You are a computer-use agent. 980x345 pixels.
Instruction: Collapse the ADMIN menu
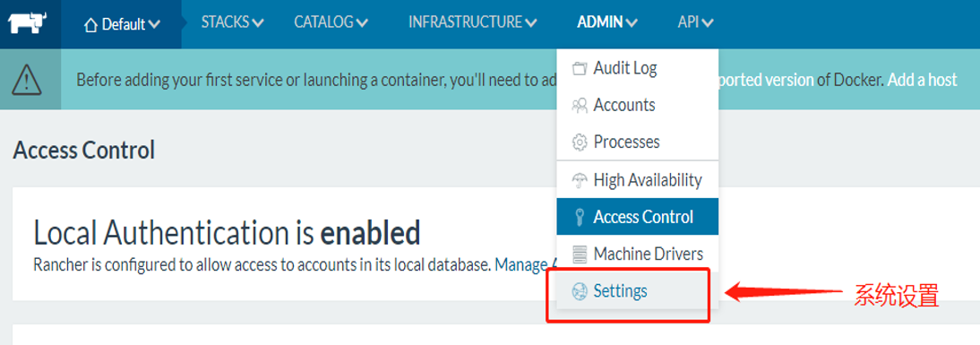[606, 22]
